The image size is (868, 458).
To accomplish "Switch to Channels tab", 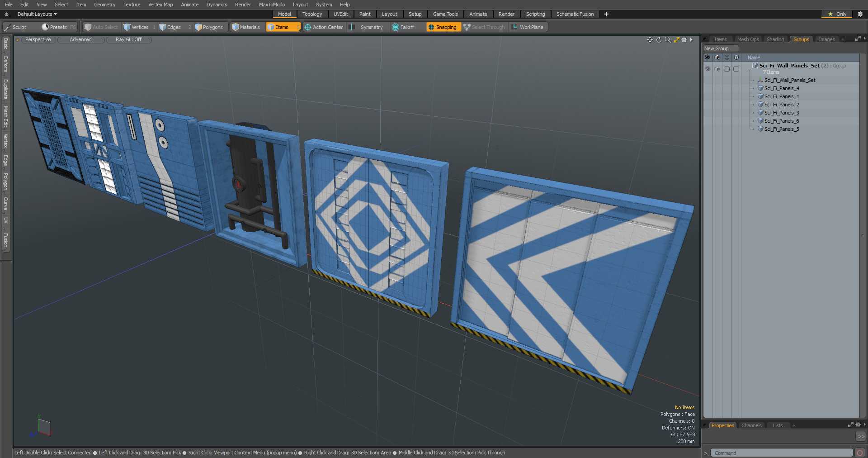I will tap(751, 425).
